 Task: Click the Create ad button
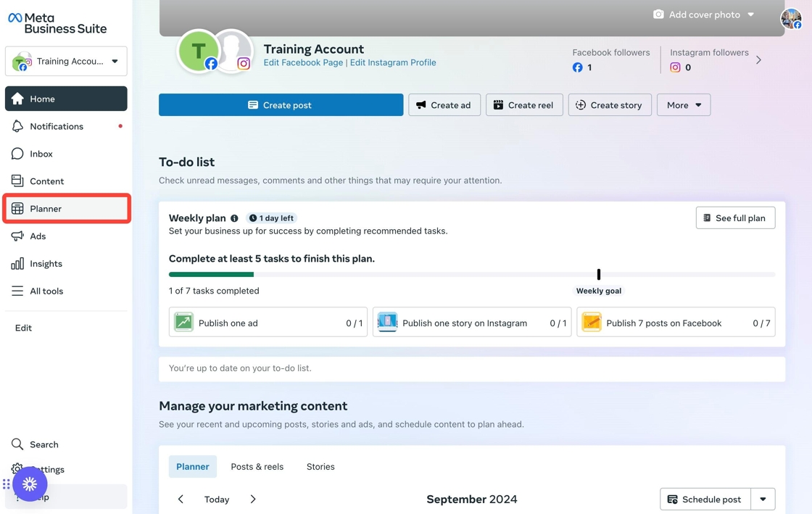pyautogui.click(x=444, y=105)
